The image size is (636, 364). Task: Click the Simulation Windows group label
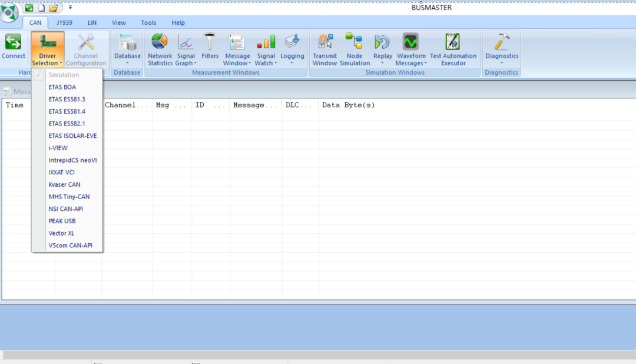coord(395,72)
